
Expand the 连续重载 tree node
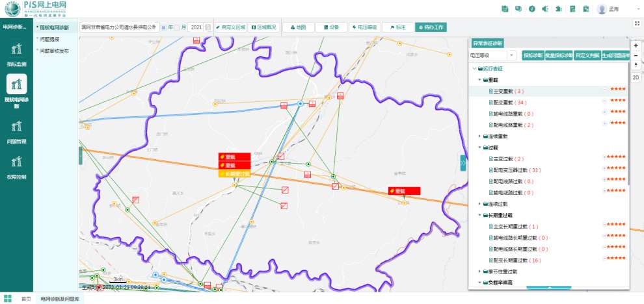(479, 136)
